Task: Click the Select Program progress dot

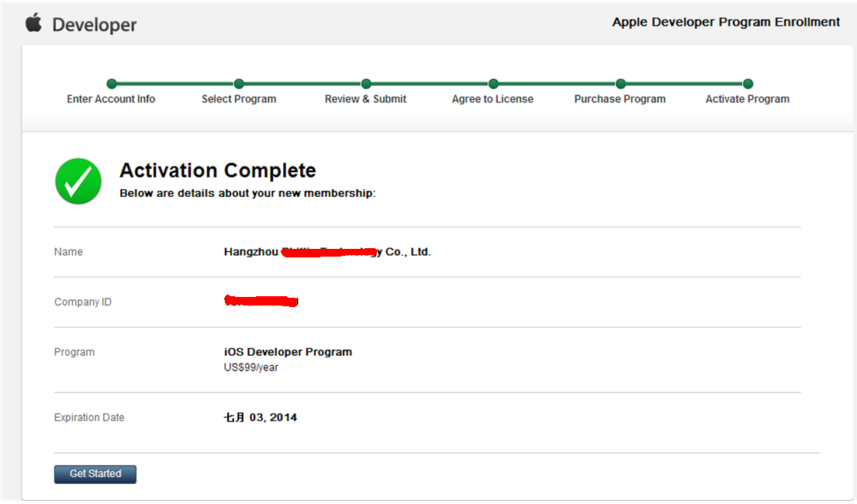Action: pyautogui.click(x=239, y=84)
